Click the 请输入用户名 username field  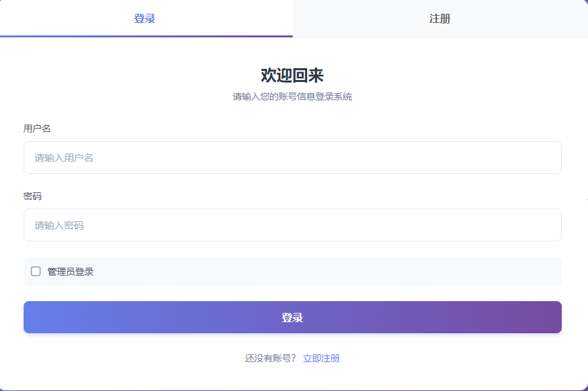tap(293, 157)
